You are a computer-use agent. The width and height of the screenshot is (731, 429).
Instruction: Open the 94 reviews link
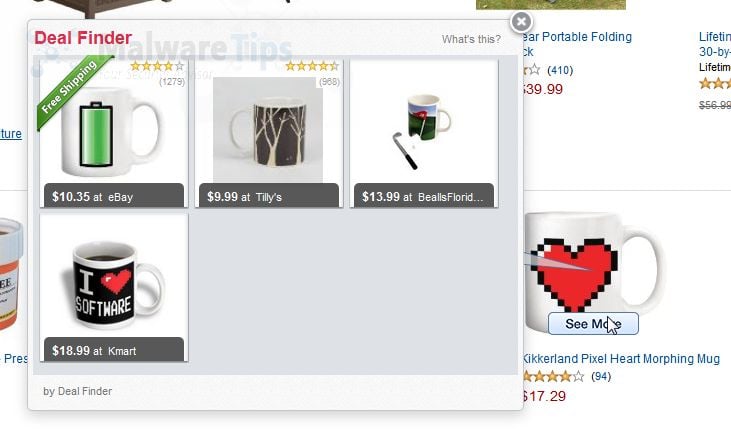point(600,376)
